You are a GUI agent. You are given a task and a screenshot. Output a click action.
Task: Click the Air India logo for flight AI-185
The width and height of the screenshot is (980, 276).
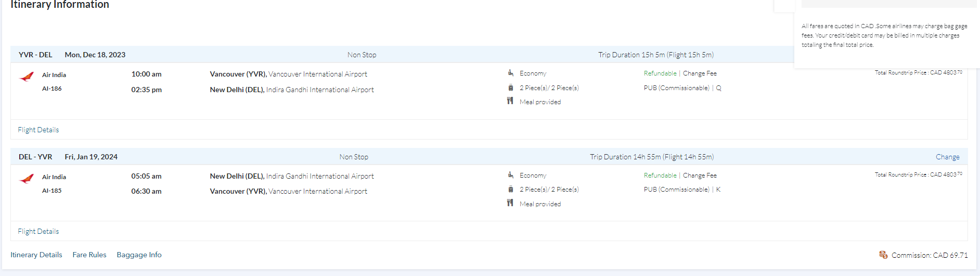pos(27,179)
